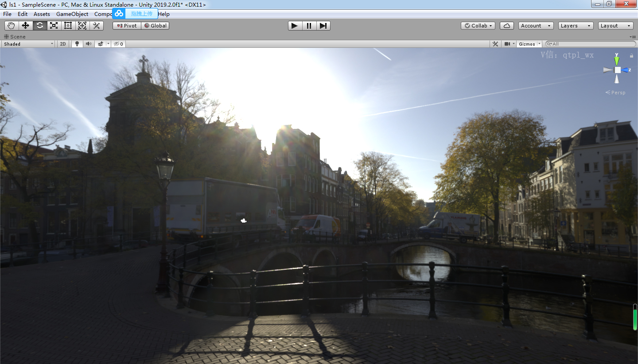Toggle scene audio speaker icon
The image size is (638, 364).
[89, 44]
